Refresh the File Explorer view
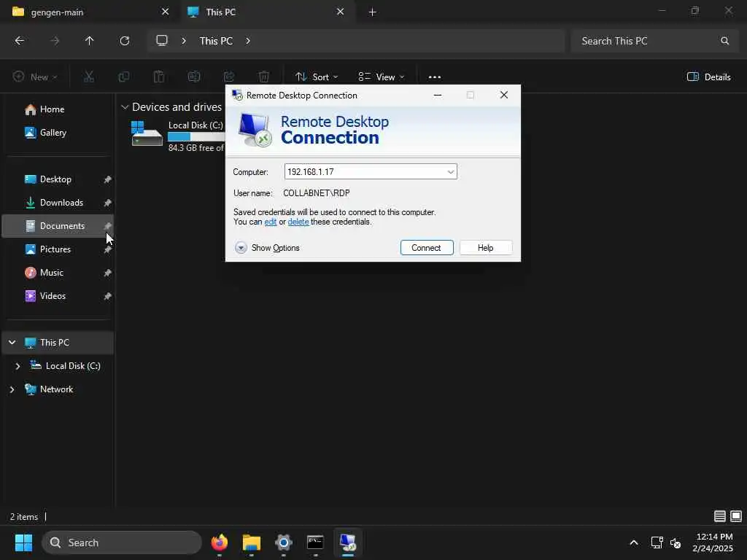 [x=124, y=41]
